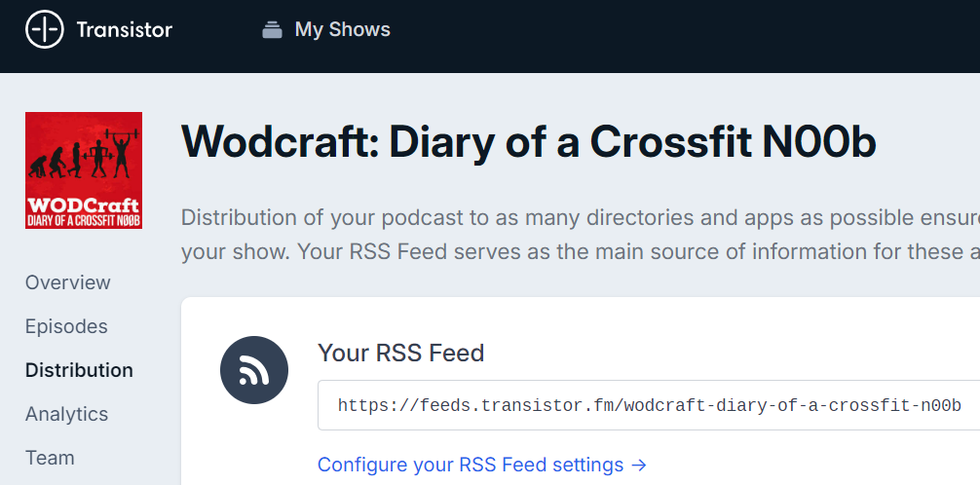This screenshot has width=980, height=485.
Task: Click the Transistor circular logo icon
Action: click(x=45, y=30)
